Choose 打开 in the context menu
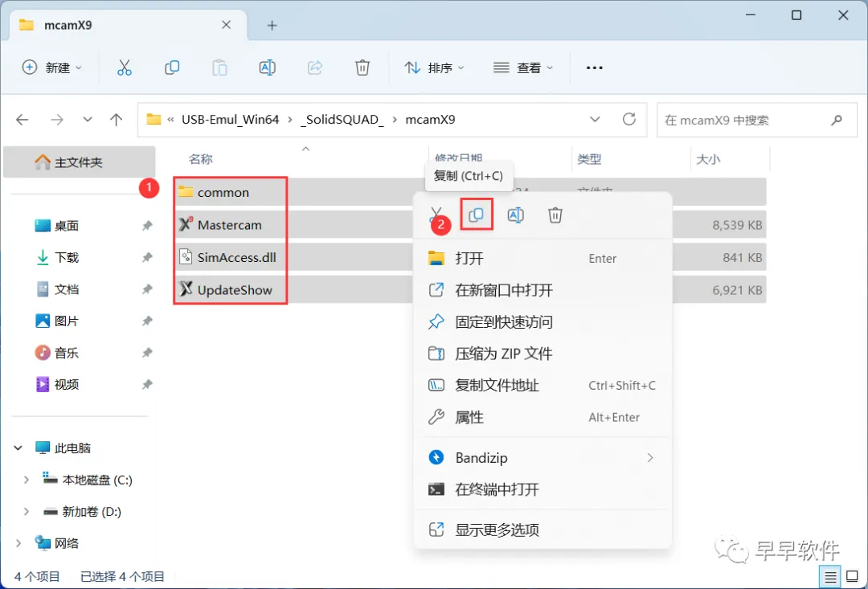 tap(542, 259)
